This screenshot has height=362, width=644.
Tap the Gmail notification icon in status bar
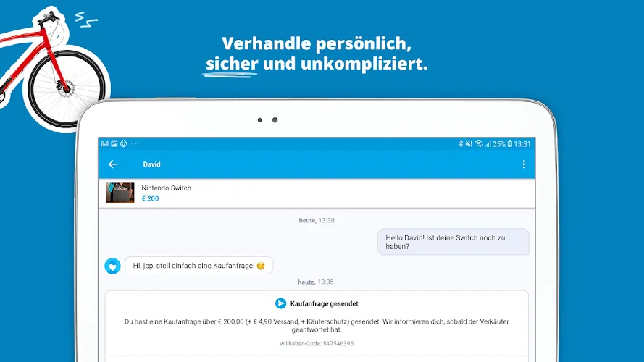(x=105, y=143)
